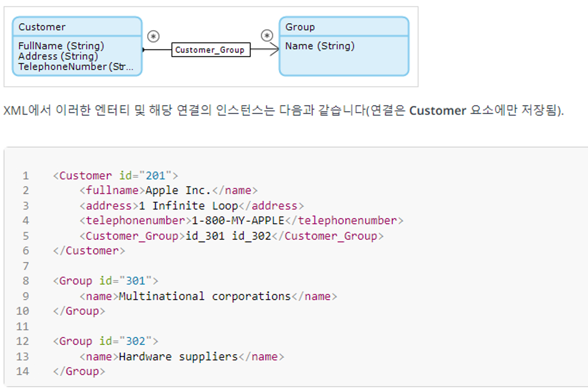
Task: Click Multinational corporations text in the code
Action: click(x=205, y=296)
